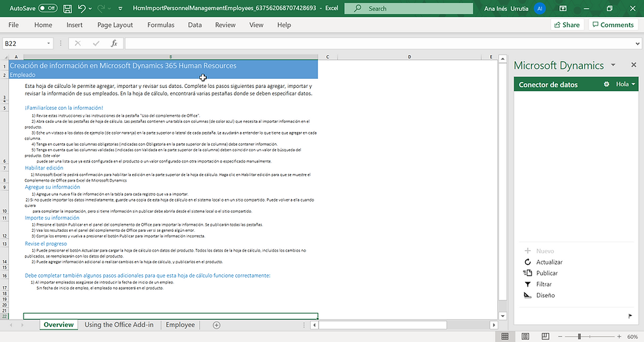Select column D header
644x342 pixels.
click(x=409, y=57)
